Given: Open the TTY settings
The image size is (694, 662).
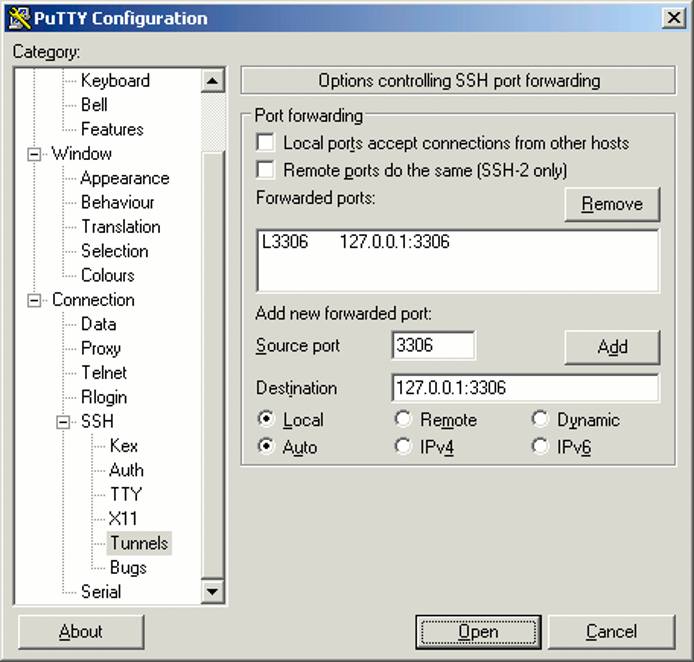Looking at the screenshot, I should 126,494.
